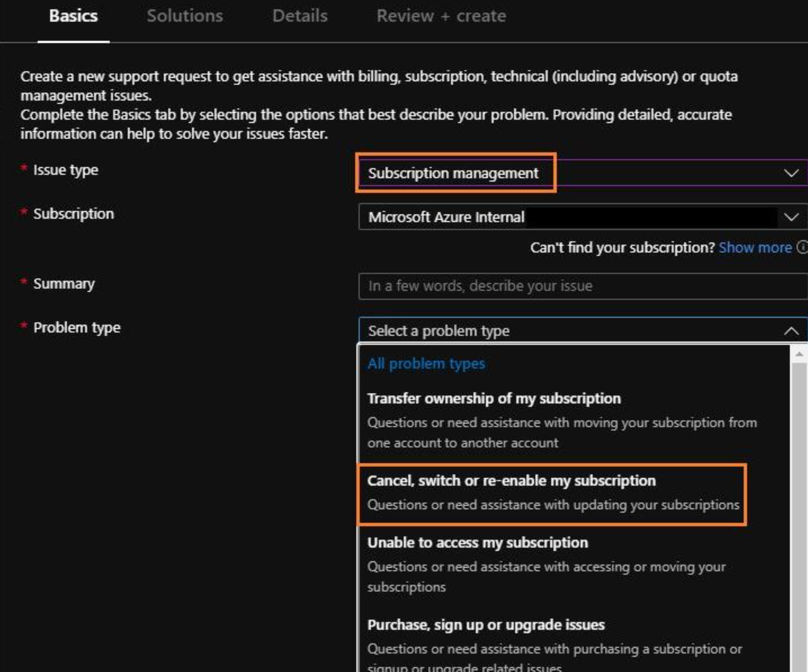Click the red asterisk beside Summary
This screenshot has height=672, width=808.
(x=23, y=280)
